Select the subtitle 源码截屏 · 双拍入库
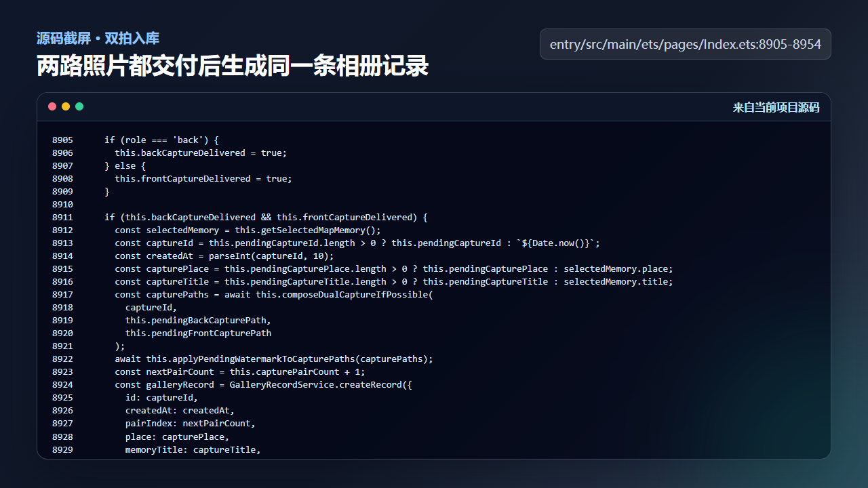868x488 pixels. pyautogui.click(x=98, y=39)
